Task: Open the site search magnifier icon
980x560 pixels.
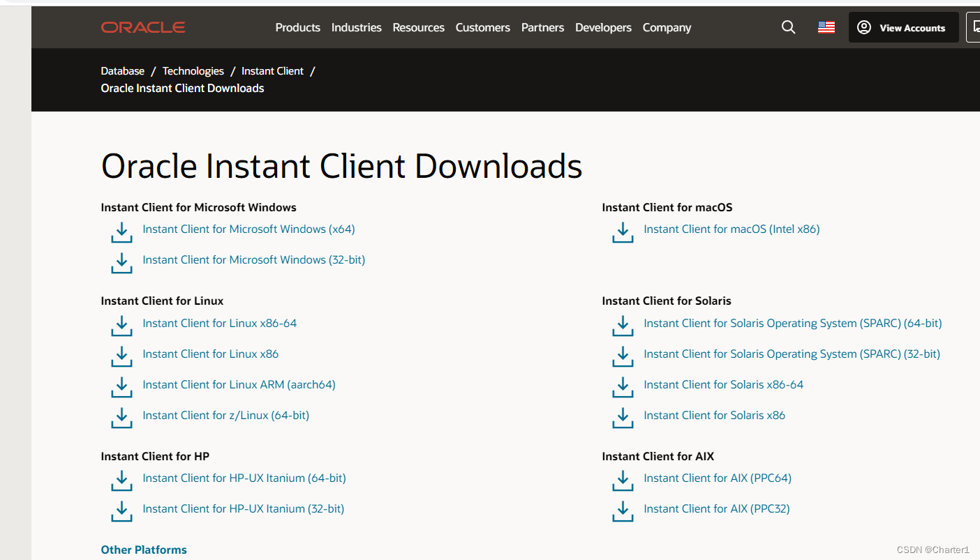Action: (788, 27)
